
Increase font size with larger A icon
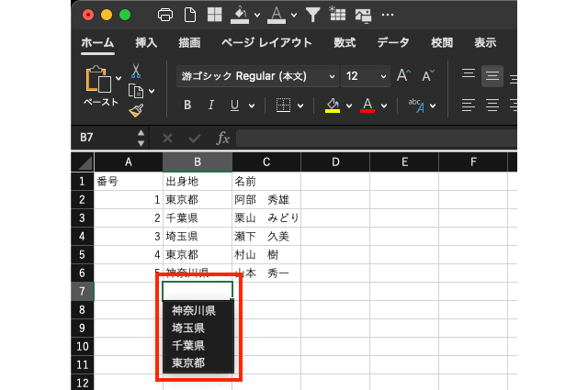tap(403, 76)
